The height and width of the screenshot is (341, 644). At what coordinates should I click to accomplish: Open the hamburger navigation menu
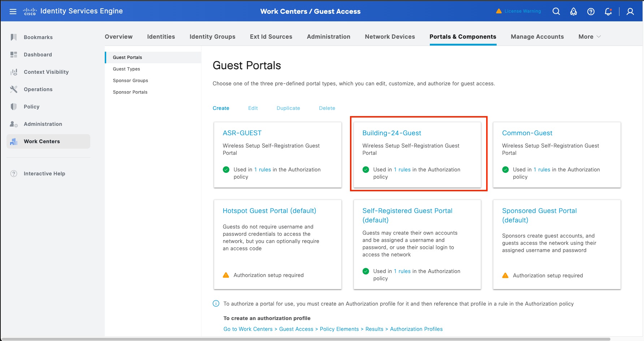click(x=13, y=12)
